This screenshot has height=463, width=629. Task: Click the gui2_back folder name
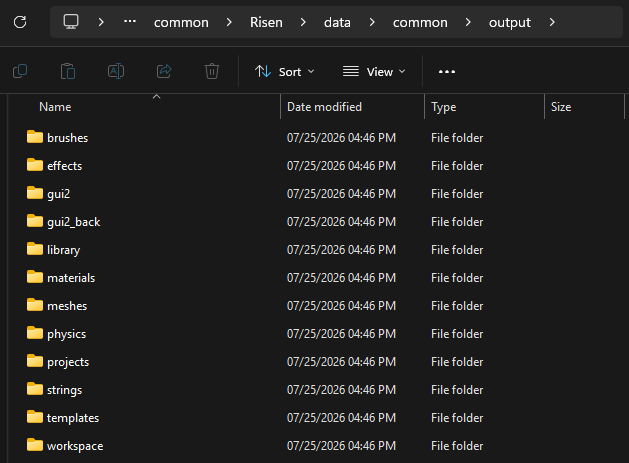73,222
